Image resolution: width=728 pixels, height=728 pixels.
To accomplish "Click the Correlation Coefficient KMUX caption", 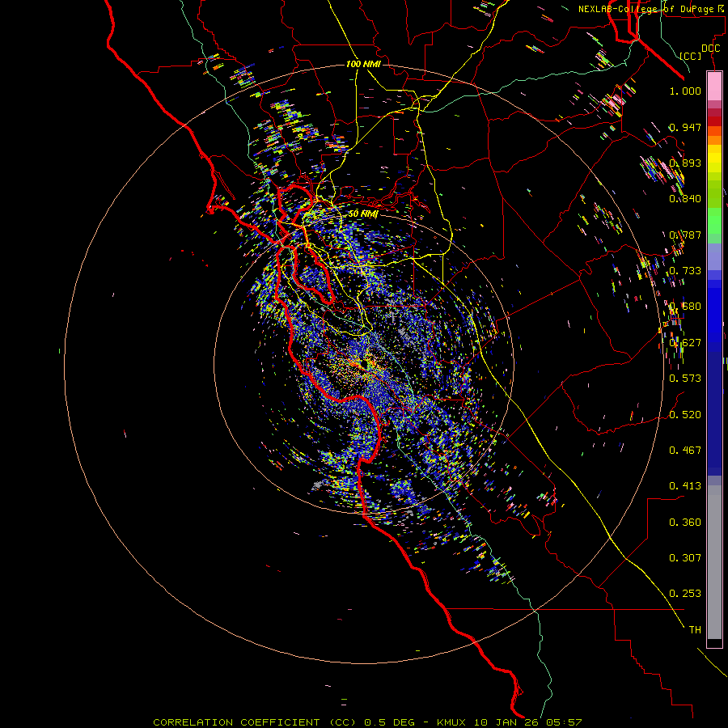I will point(367,722).
